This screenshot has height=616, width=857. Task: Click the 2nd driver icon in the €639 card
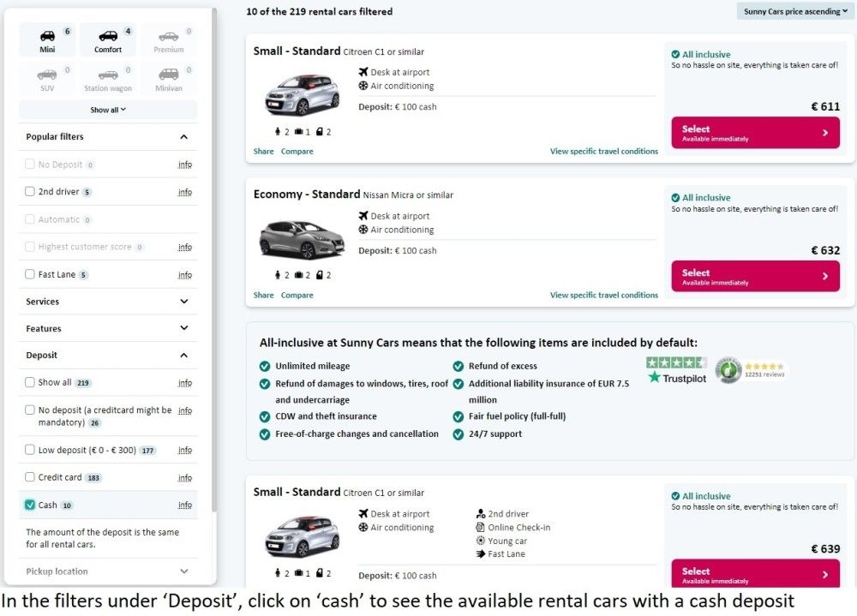pyautogui.click(x=481, y=514)
